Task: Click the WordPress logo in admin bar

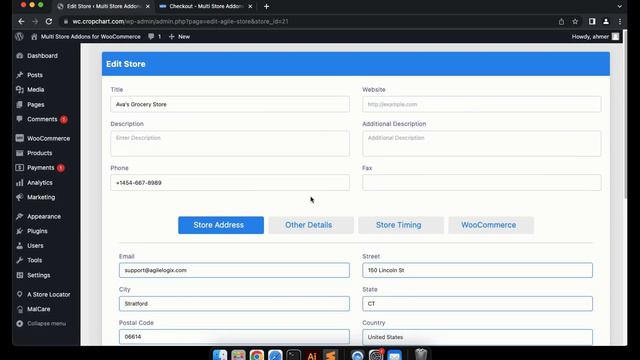Action: click(19, 36)
